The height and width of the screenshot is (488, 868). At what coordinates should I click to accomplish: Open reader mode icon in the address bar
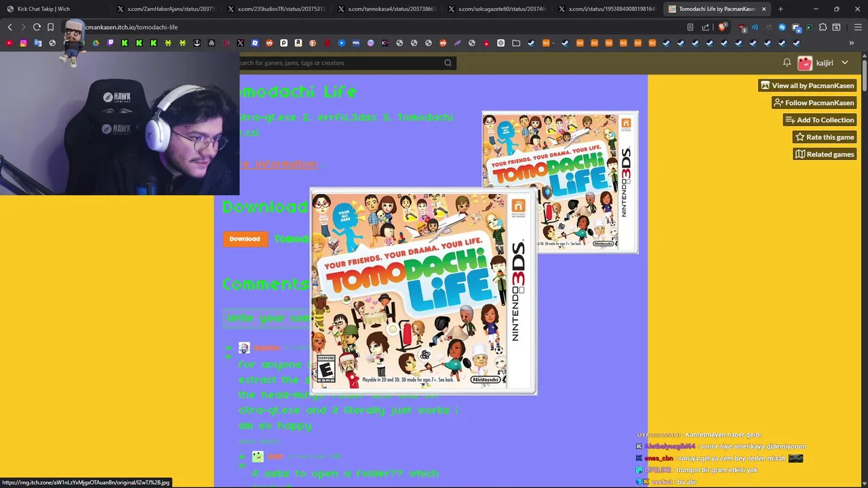(x=690, y=27)
